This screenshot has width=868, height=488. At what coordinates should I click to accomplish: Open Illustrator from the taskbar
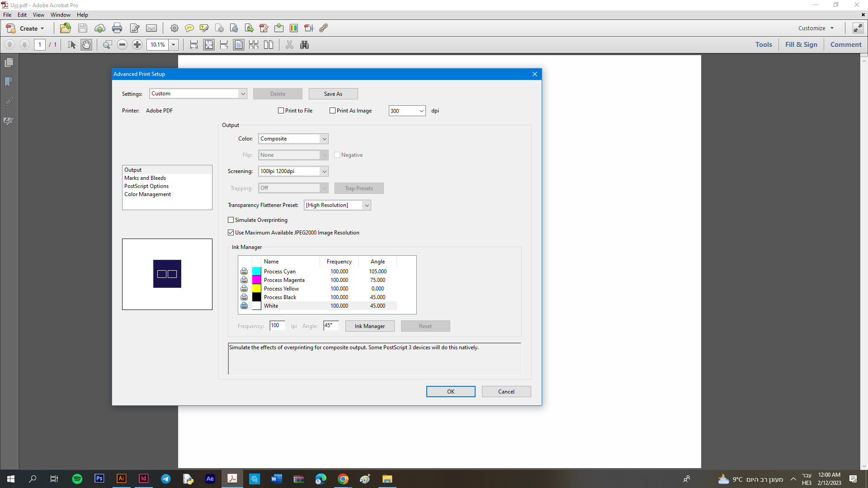click(121, 479)
